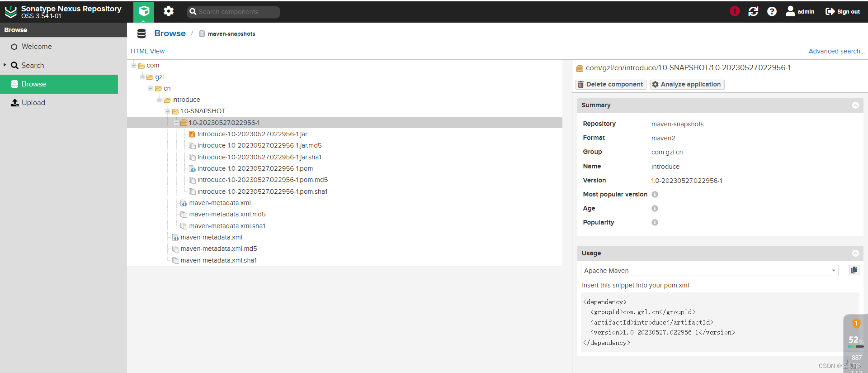Select Browse in the sidebar
868x373 pixels.
pos(59,84)
